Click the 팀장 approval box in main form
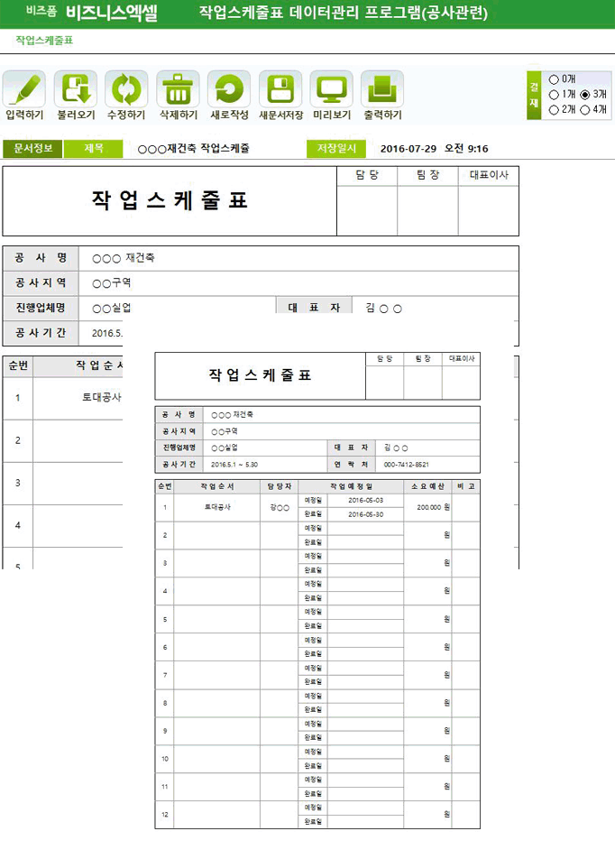This screenshot has width=615, height=868. (428, 210)
